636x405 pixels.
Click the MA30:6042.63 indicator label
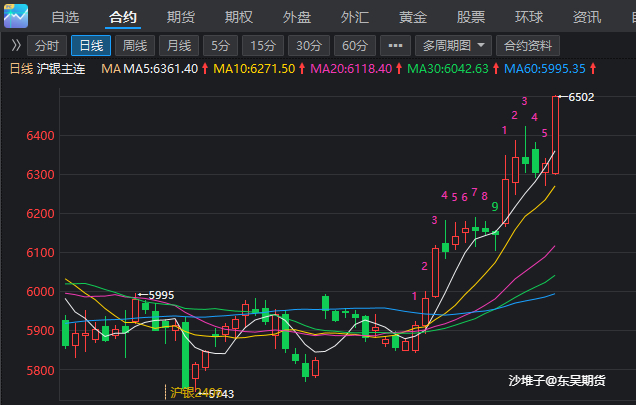coord(448,69)
